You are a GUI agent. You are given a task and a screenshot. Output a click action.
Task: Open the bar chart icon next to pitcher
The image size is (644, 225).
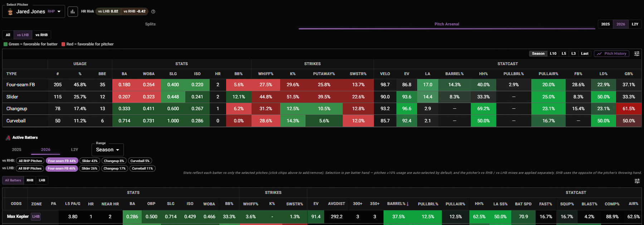tap(73, 11)
